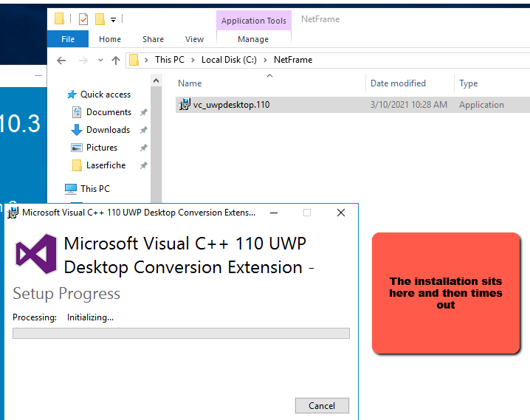Click the This PC monitor icon
The width and height of the screenshot is (530, 420).
pos(71,189)
